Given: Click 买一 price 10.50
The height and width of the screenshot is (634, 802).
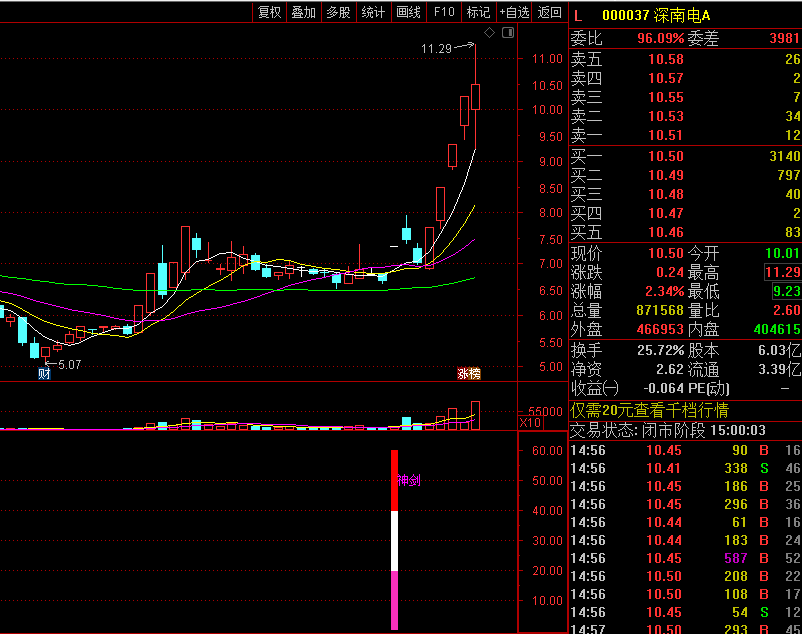Looking at the screenshot, I should pos(666,156).
